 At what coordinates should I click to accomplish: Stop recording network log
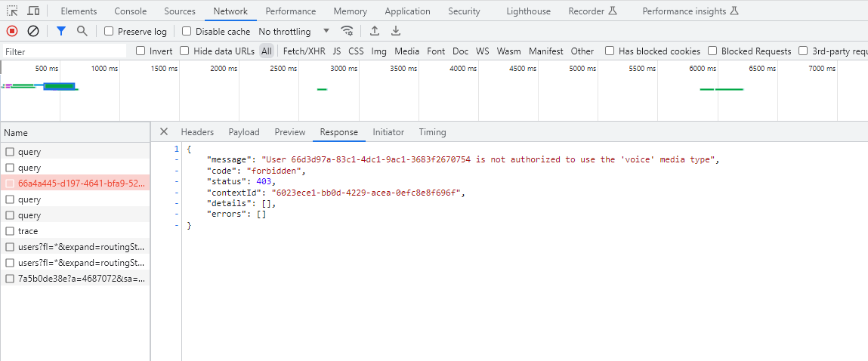point(12,31)
